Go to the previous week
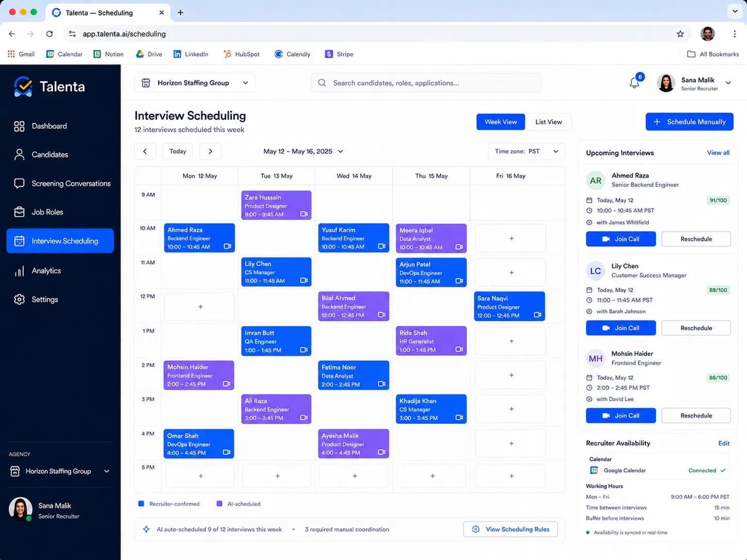 click(145, 151)
